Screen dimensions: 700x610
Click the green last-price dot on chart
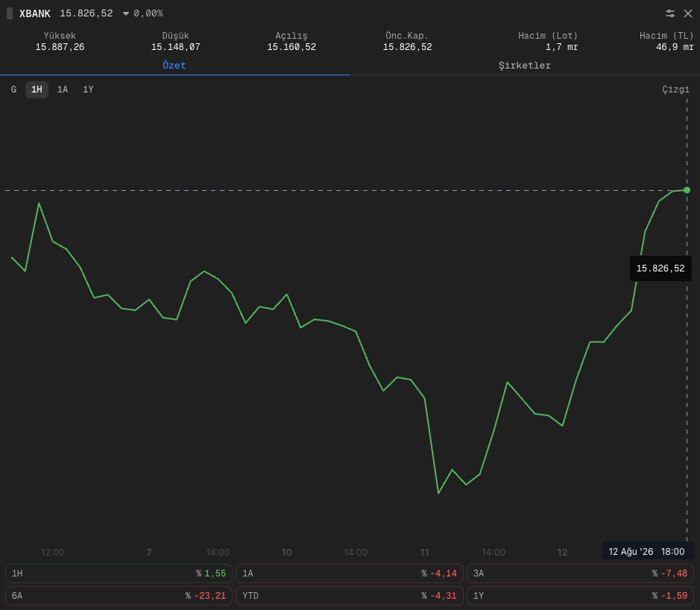pyautogui.click(x=687, y=190)
